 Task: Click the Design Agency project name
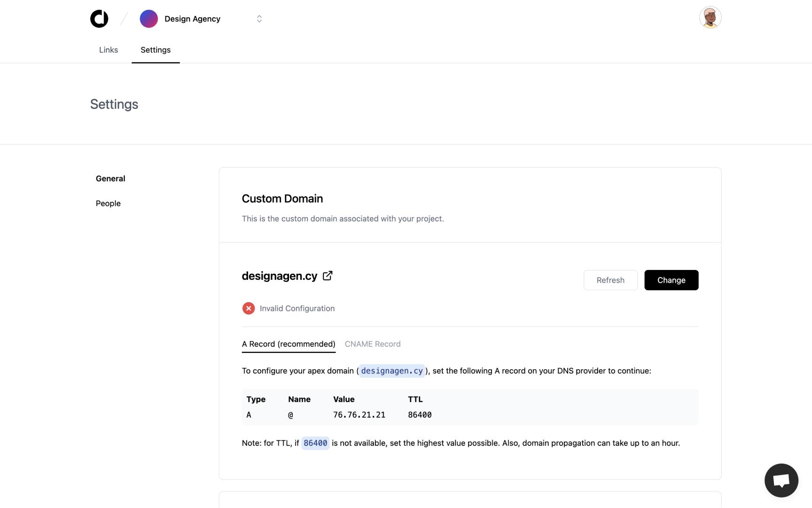point(192,19)
